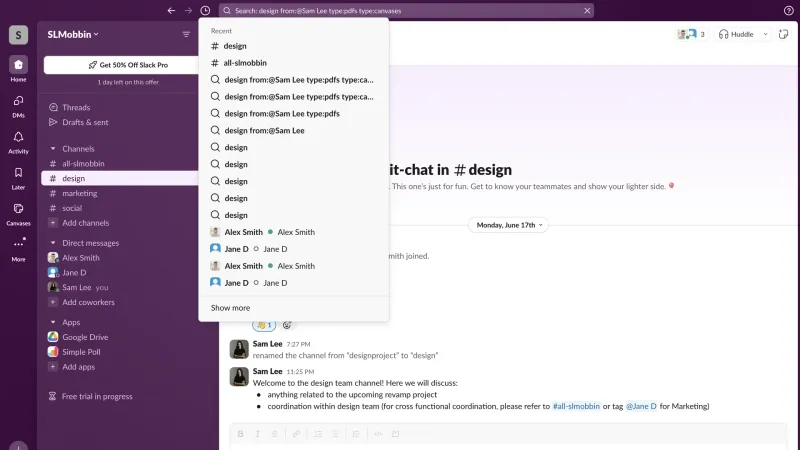Open the Activity bell tab
800x450 pixels.
[x=18, y=142]
